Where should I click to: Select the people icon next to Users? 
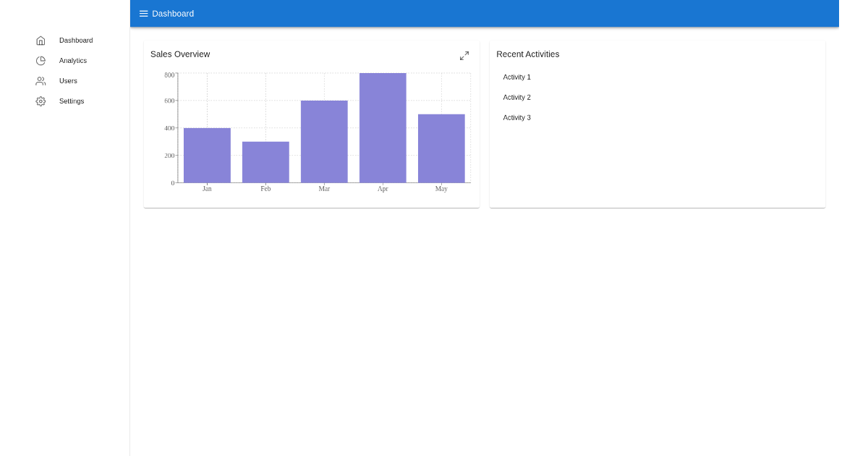tap(41, 80)
